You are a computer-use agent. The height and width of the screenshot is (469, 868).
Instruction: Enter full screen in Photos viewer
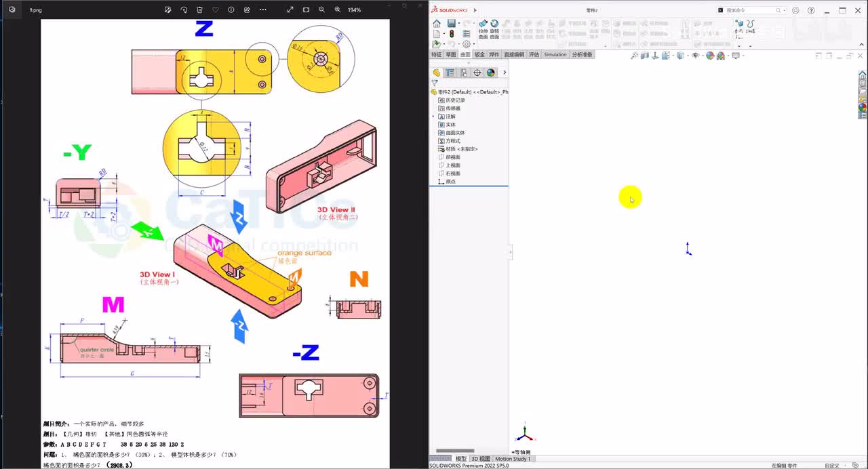[290, 10]
